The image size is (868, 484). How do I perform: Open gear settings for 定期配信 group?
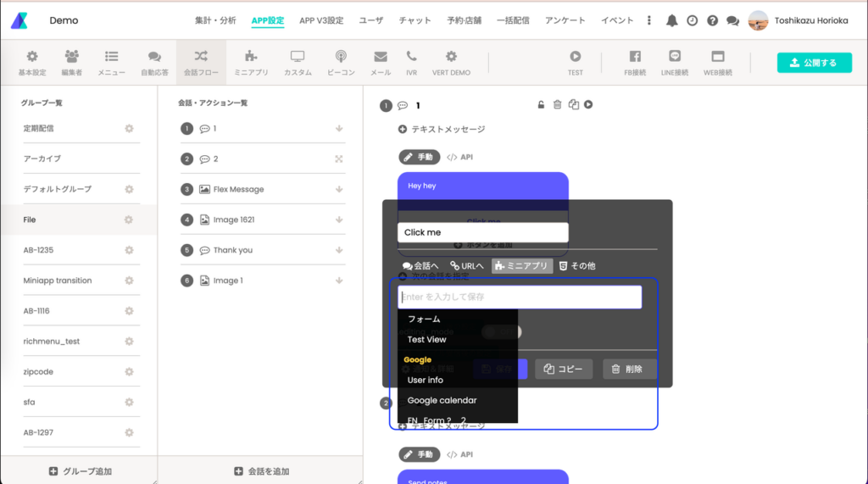click(x=129, y=129)
